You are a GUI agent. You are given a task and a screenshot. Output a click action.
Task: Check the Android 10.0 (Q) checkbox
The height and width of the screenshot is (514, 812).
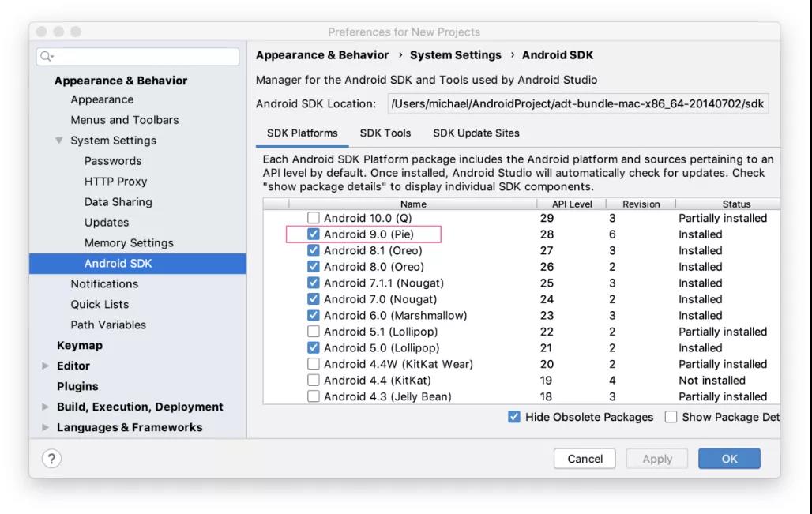click(x=314, y=218)
